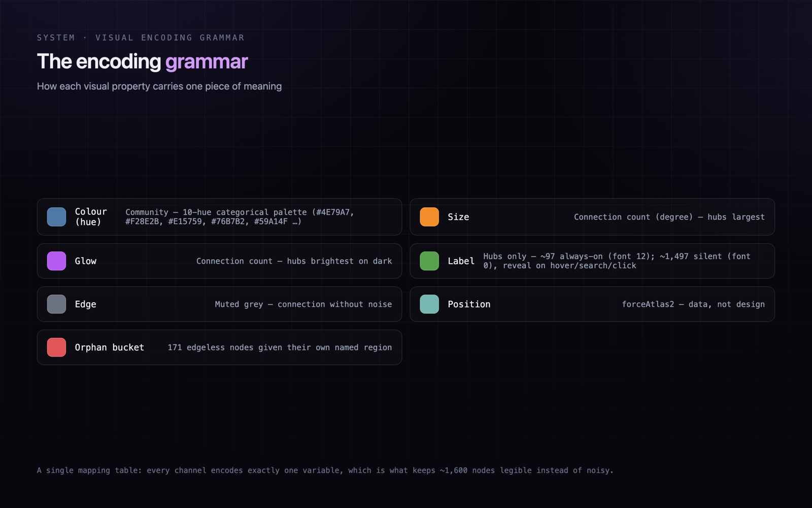Select the red Orphan bucket swatch
812x508 pixels.
pos(56,347)
